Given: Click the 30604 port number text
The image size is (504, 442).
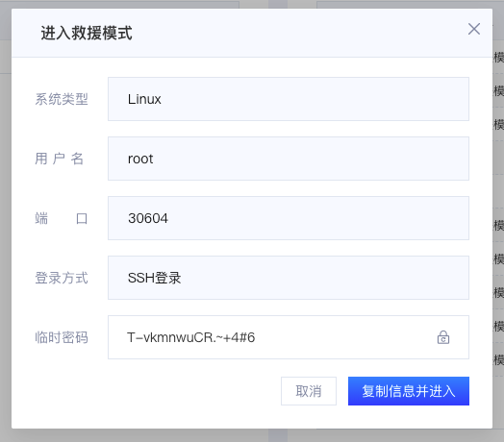Looking at the screenshot, I should coord(148,218).
